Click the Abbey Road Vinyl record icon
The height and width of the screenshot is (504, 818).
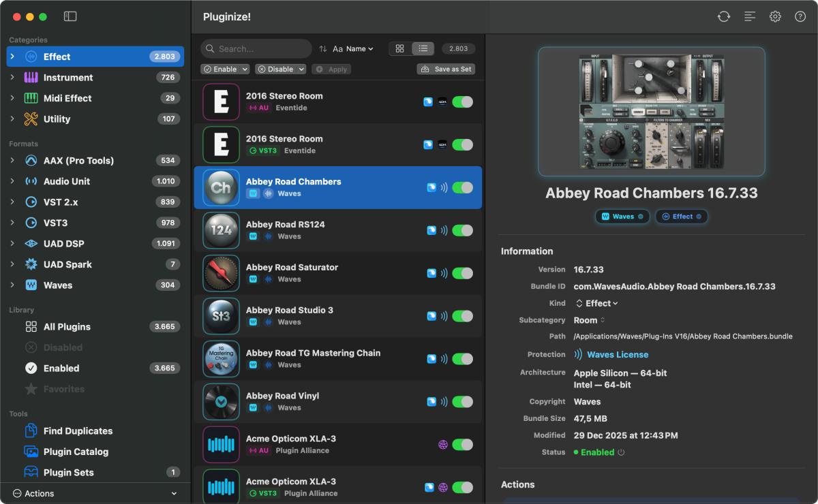click(221, 402)
